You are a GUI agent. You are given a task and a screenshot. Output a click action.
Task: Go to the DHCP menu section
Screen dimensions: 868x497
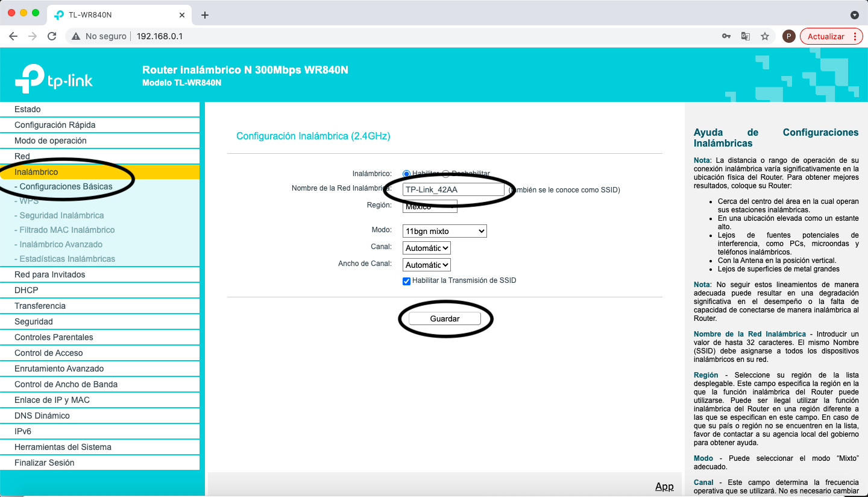(26, 290)
